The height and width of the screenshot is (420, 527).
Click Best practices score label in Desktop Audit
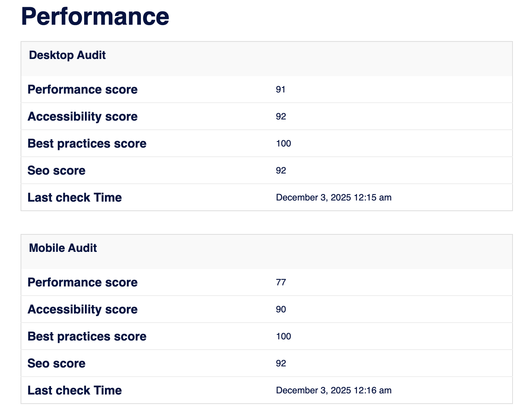coord(87,144)
